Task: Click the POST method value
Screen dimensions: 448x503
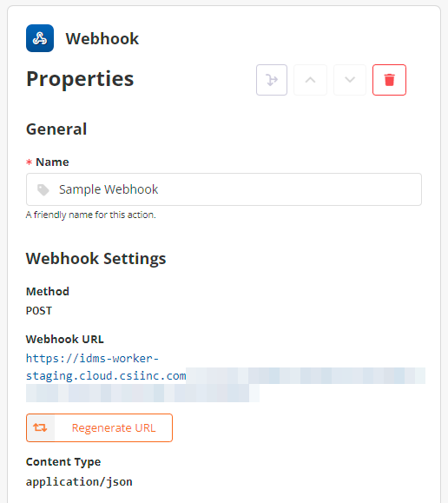Action: pos(39,311)
